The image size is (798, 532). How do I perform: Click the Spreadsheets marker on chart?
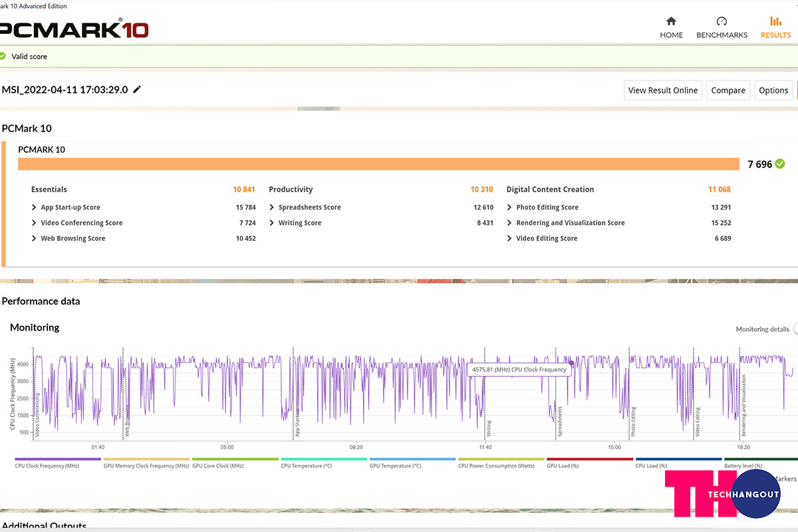(560, 421)
